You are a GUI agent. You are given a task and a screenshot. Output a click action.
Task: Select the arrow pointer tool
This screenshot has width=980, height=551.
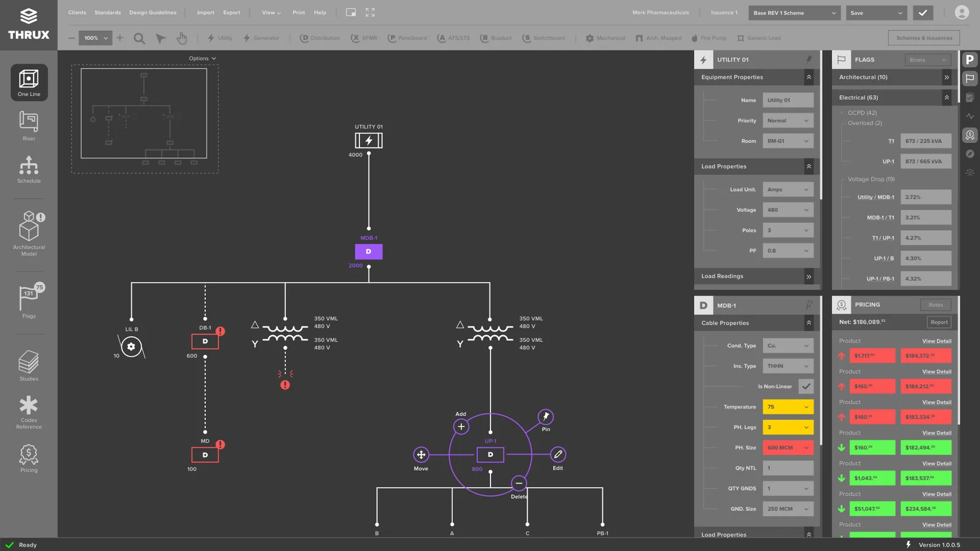pos(160,38)
